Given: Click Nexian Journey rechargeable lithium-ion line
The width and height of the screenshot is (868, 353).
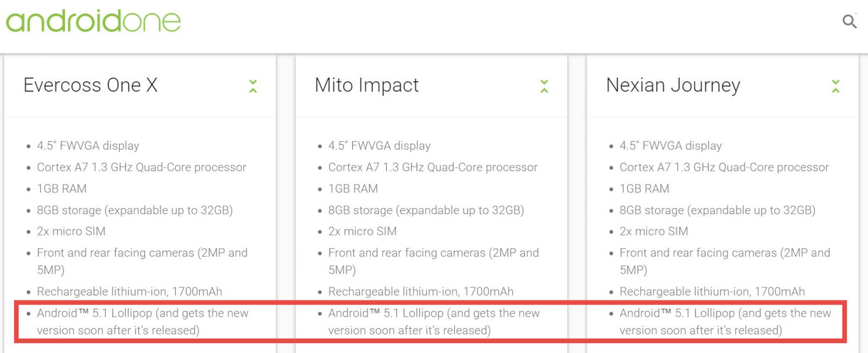Looking at the screenshot, I should [712, 292].
